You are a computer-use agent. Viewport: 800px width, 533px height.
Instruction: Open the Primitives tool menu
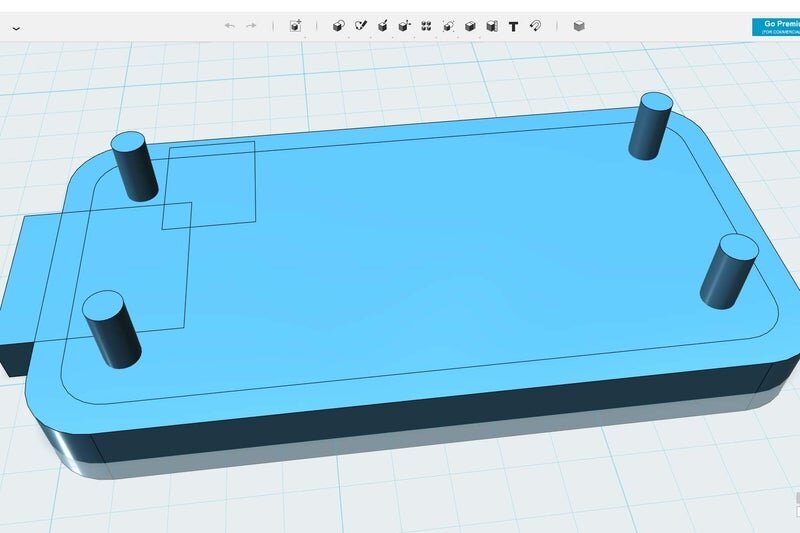(x=338, y=26)
